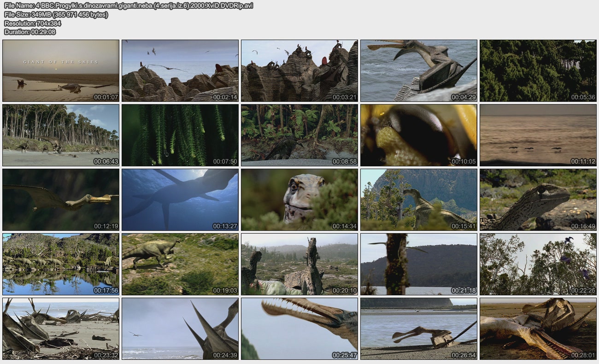Select the beach dinosaurs frame at 00:06:43
Screen dimensions: 599x364
click(61, 135)
